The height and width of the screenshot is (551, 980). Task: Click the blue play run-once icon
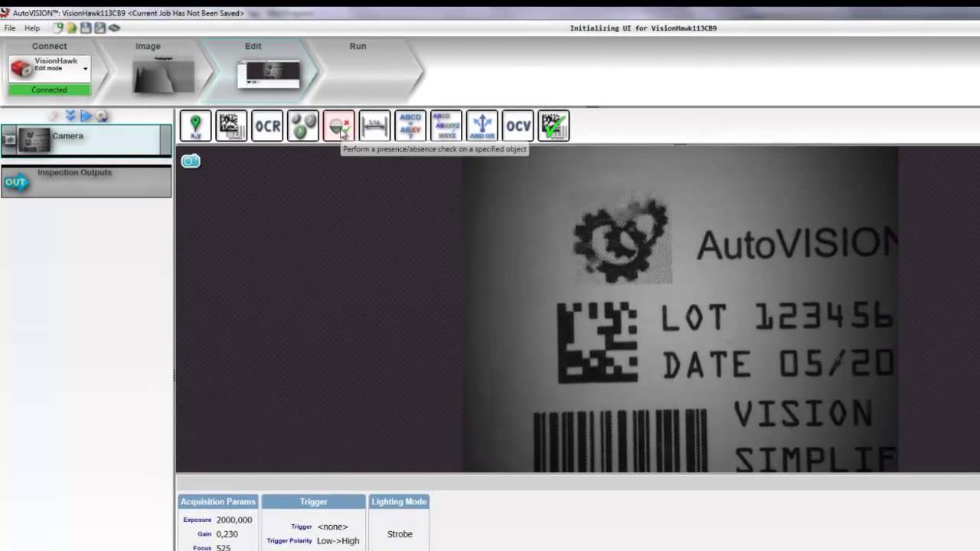(86, 116)
